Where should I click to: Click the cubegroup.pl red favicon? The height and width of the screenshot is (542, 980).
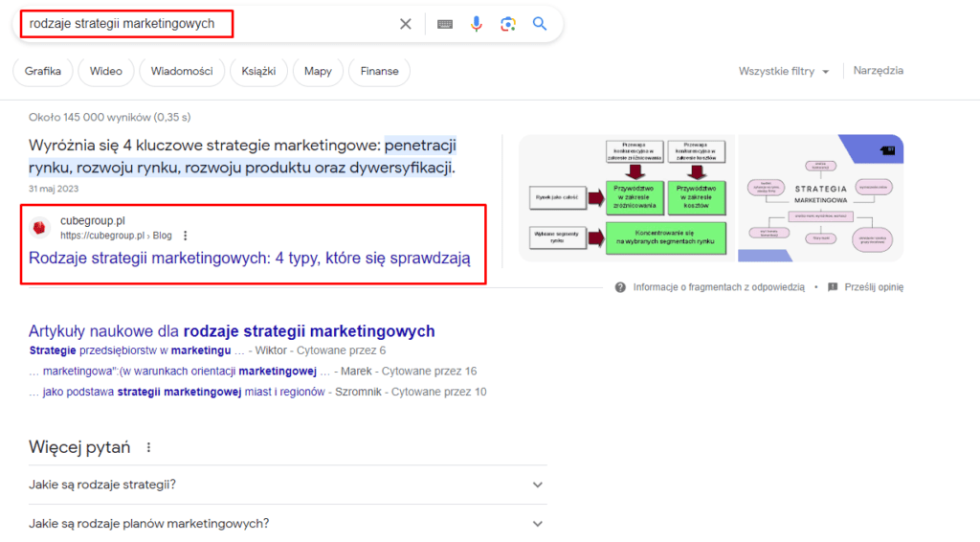click(x=39, y=228)
